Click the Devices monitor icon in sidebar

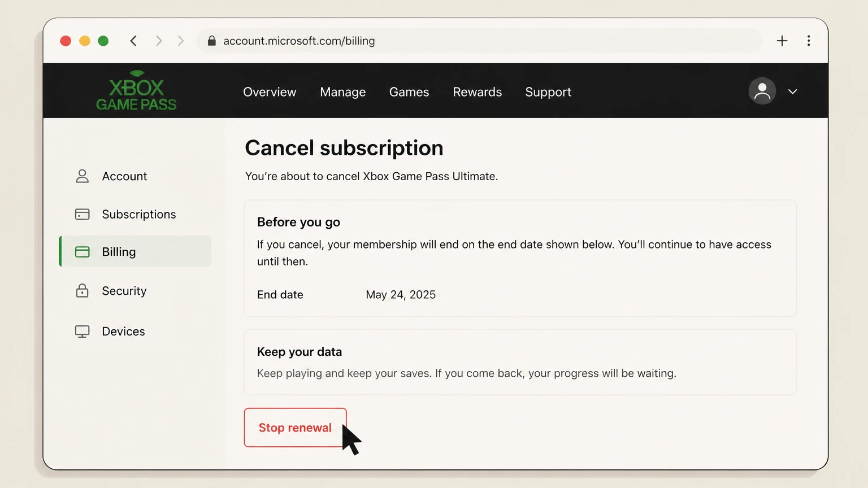(83, 332)
